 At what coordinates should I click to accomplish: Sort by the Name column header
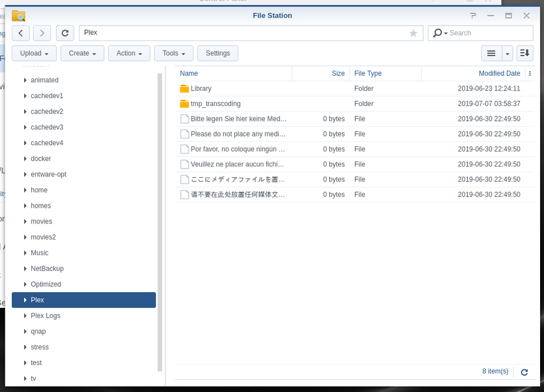[x=234, y=73]
